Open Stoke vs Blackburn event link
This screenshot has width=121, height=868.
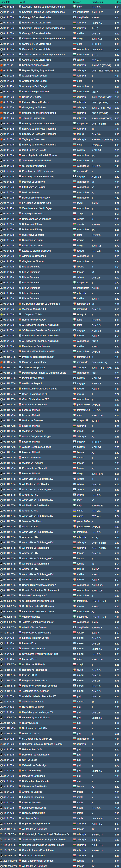pos(32,521)
